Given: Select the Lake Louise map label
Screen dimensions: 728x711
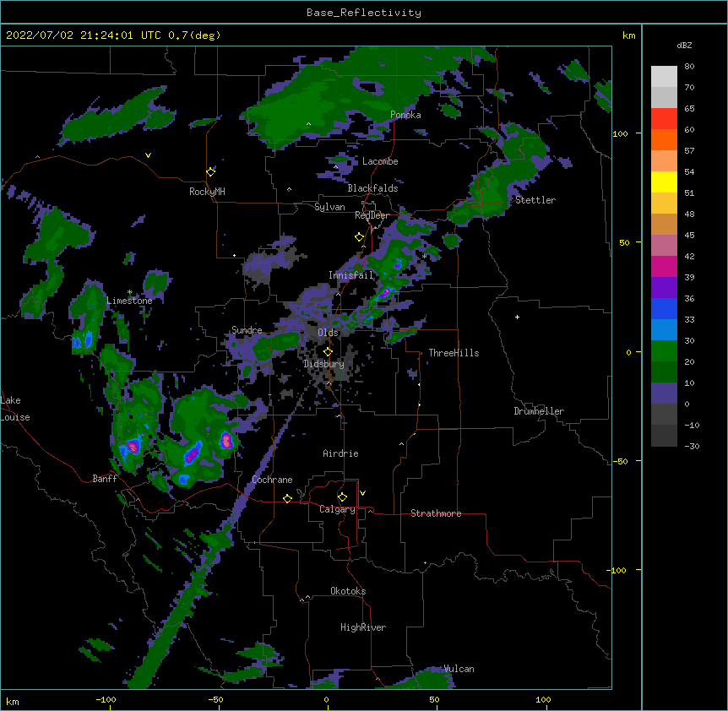Looking at the screenshot, I should [x=15, y=409].
